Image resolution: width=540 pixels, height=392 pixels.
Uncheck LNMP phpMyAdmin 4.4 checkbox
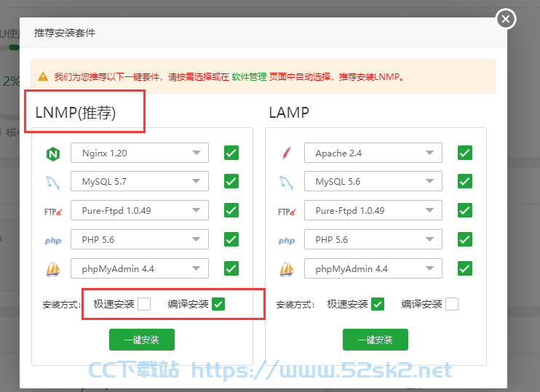(231, 268)
